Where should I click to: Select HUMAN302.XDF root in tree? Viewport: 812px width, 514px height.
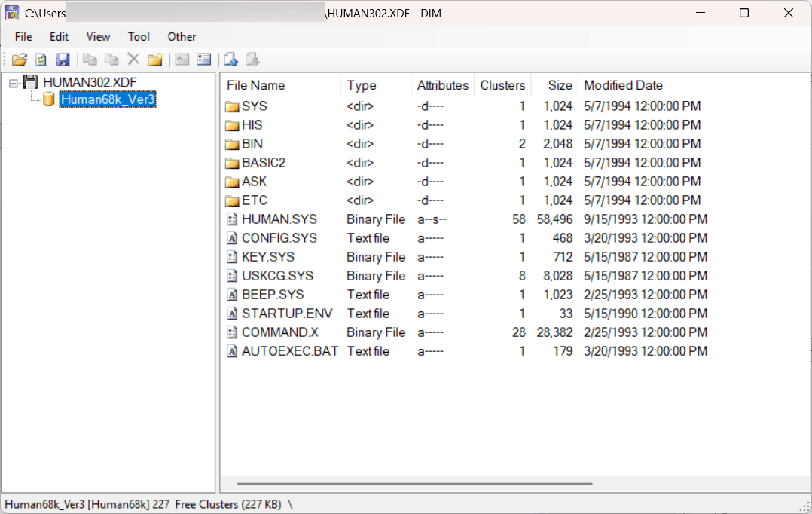pos(90,82)
